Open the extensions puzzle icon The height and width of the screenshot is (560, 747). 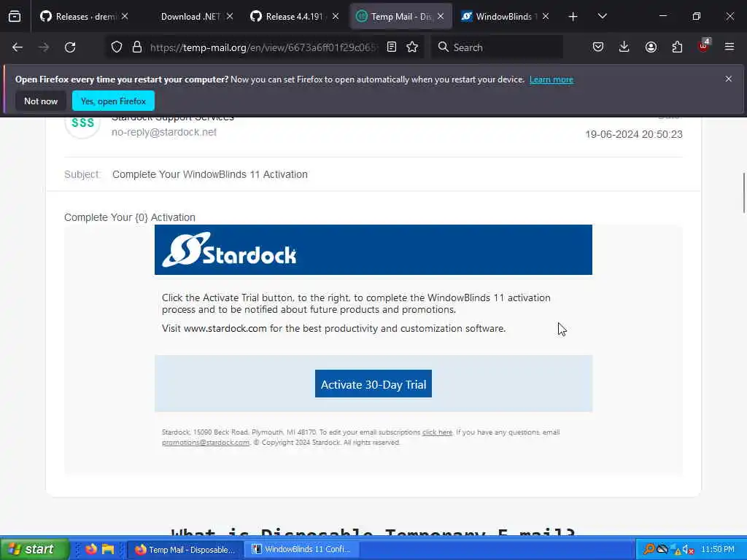coord(677,47)
